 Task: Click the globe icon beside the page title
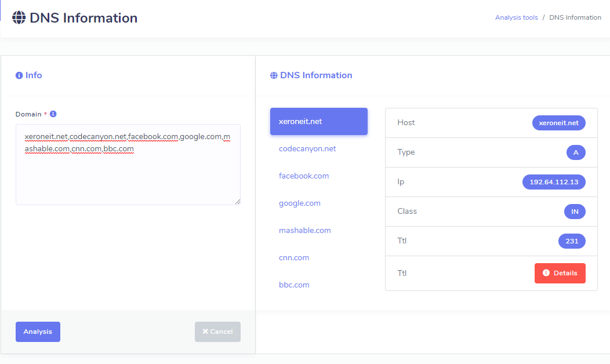pyautogui.click(x=19, y=18)
